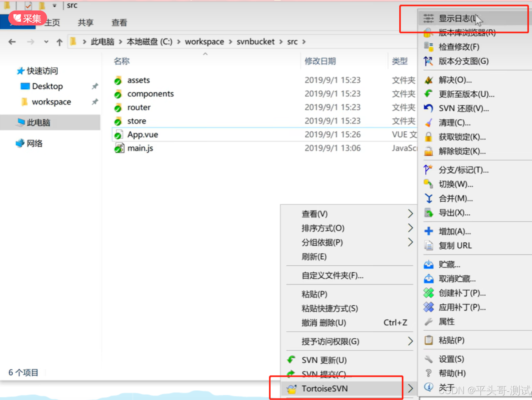
Task: Click the Show Log (显示日志) icon
Action: coord(428,18)
